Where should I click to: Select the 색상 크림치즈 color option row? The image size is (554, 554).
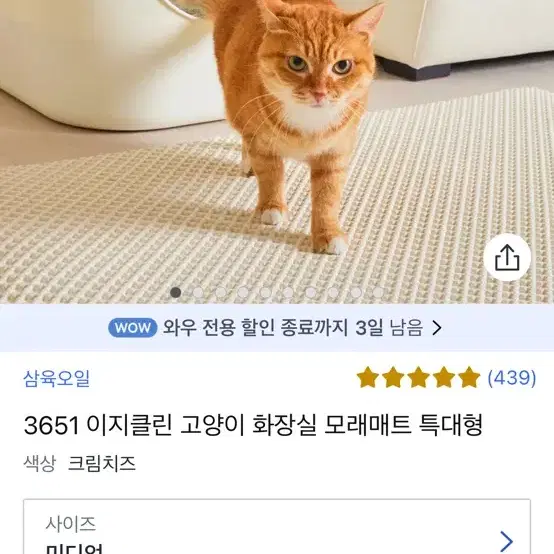click(x=80, y=463)
